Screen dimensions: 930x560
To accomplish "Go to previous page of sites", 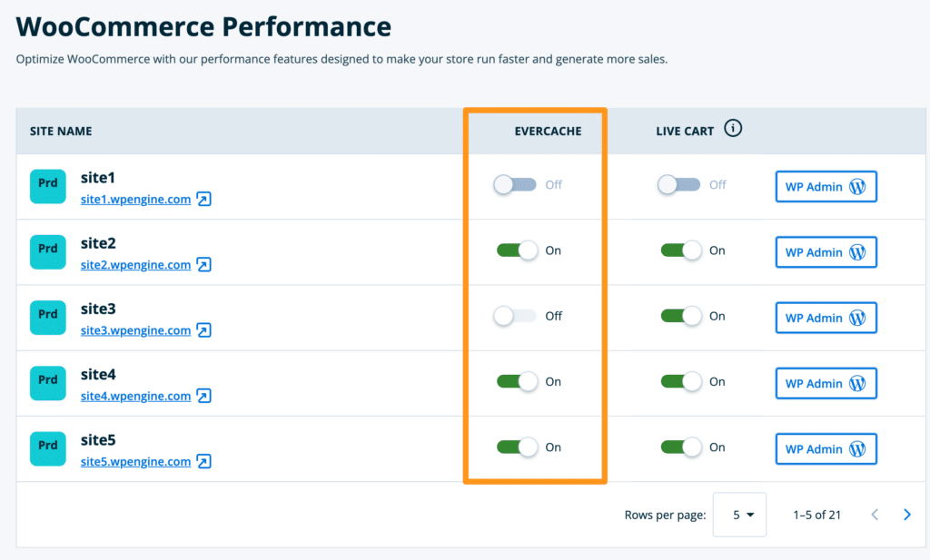I will click(x=875, y=515).
